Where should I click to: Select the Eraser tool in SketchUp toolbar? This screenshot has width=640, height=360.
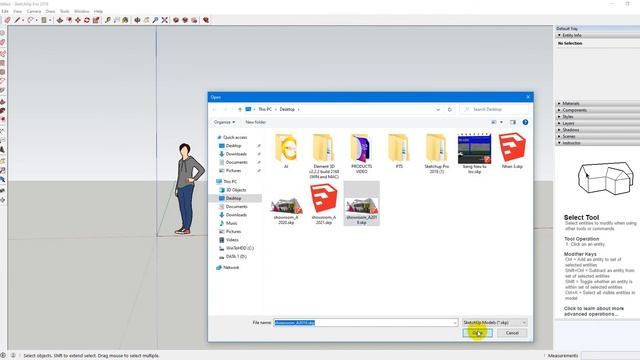click(7, 20)
